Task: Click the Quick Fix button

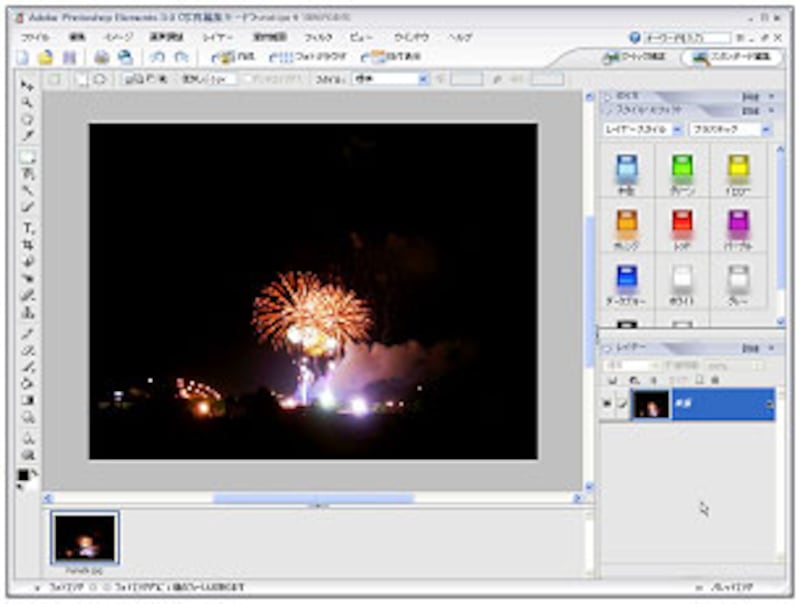Action: click(633, 57)
